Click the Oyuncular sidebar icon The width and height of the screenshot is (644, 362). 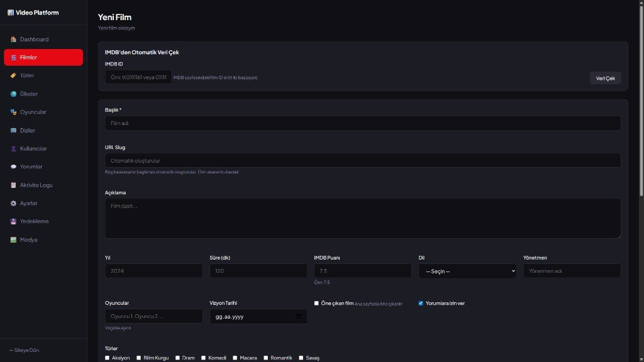[x=13, y=112]
